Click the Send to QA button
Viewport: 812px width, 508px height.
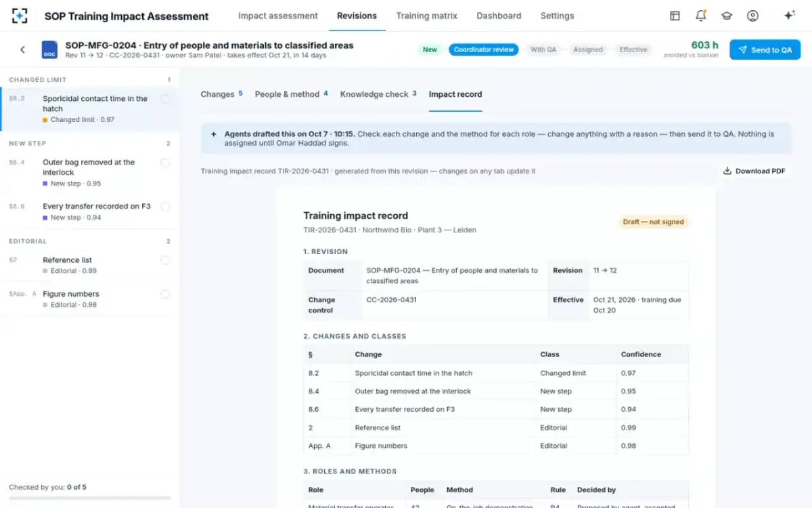click(765, 49)
